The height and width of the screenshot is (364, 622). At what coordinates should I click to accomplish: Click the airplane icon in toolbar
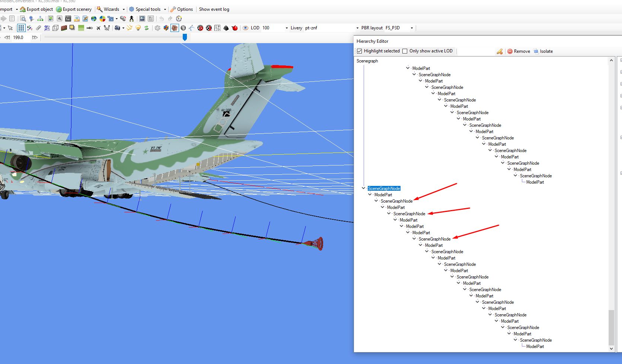98,28
